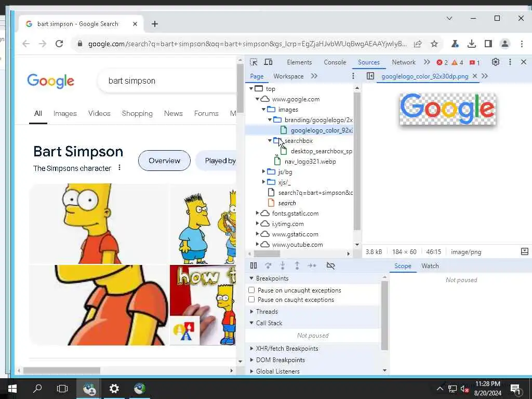Expand the js/bg folder
Image resolution: width=532 pixels, height=399 pixels.
(263, 171)
